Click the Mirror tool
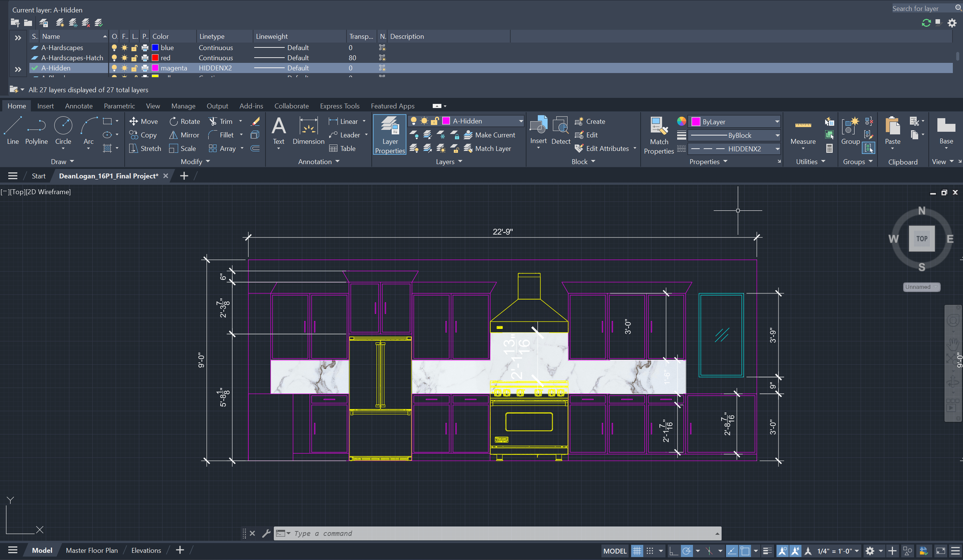963x560 pixels. [184, 135]
